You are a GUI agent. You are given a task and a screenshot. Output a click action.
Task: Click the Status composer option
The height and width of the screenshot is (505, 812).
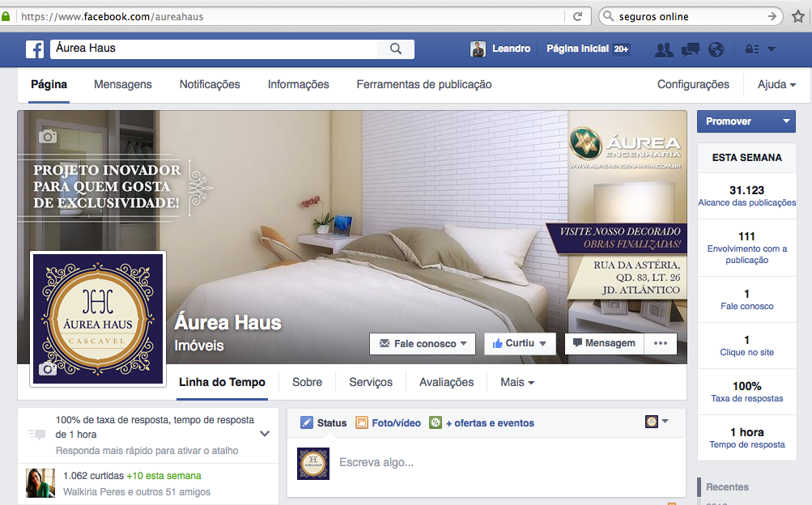tap(332, 422)
